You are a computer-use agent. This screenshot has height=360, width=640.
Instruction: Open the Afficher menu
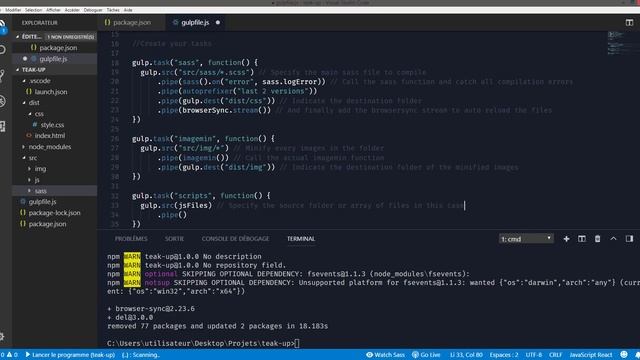53,10
